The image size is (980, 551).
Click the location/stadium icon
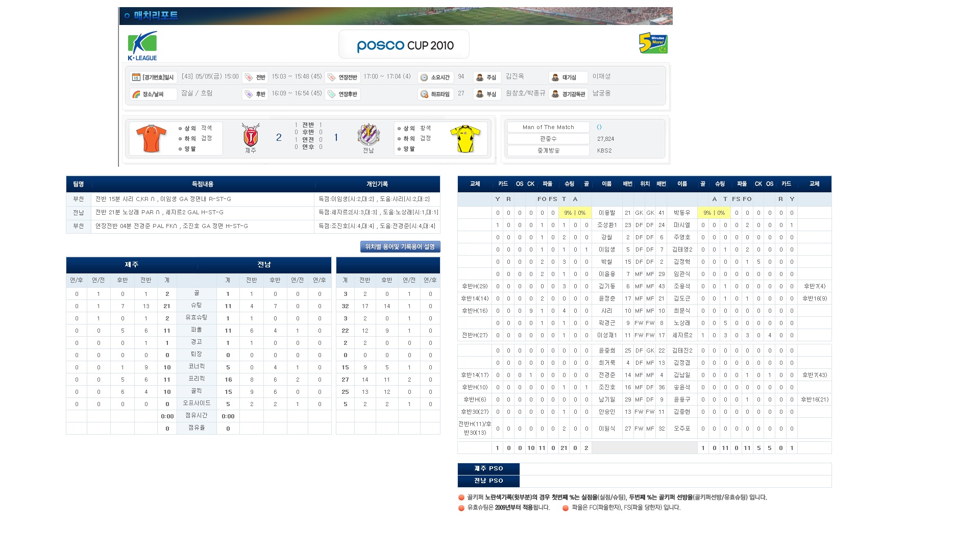pyautogui.click(x=134, y=94)
